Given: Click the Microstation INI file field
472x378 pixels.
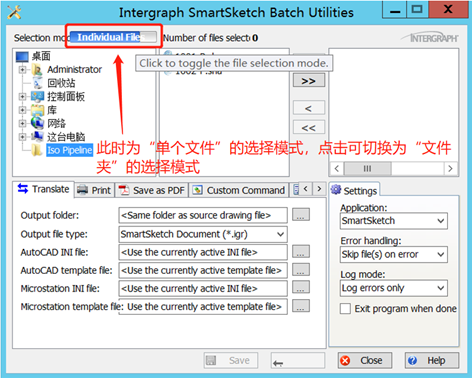Looking at the screenshot, I should coord(203,288).
